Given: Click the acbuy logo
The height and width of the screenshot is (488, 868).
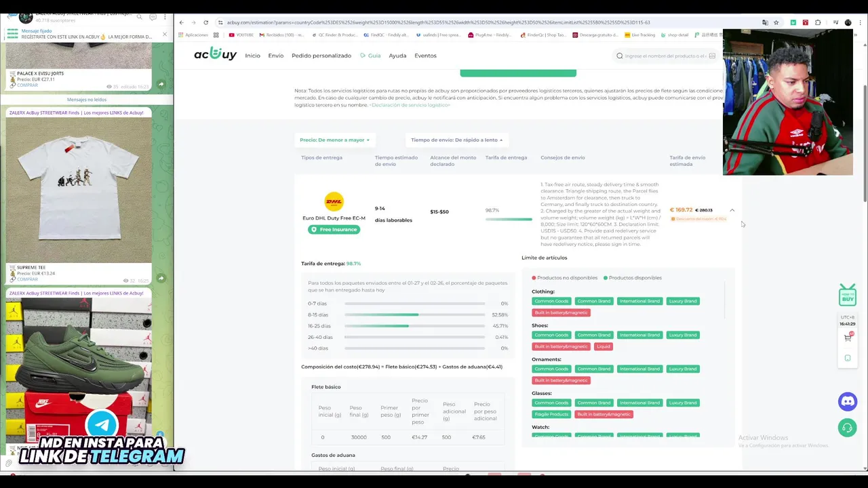Looking at the screenshot, I should pos(215,55).
